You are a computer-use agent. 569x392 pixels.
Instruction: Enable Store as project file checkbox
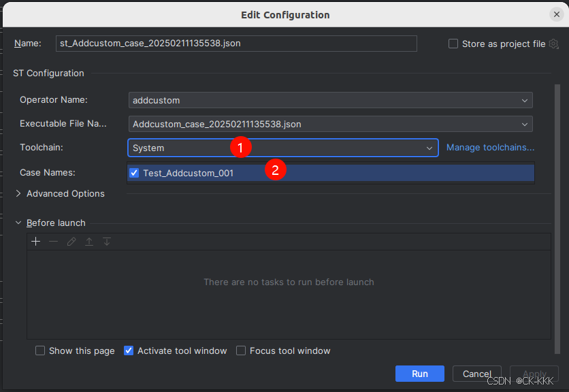[453, 44]
